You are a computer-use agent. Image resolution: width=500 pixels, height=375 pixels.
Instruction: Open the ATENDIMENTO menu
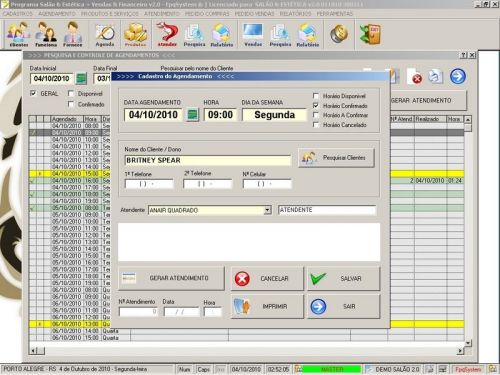(x=162, y=14)
